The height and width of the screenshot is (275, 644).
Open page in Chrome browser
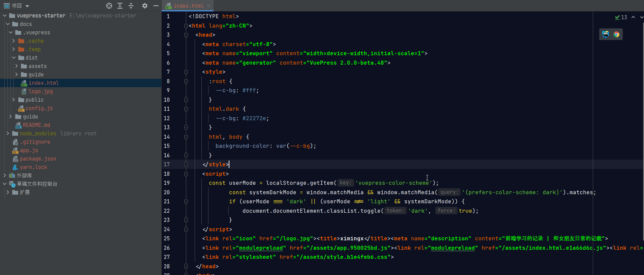616,34
